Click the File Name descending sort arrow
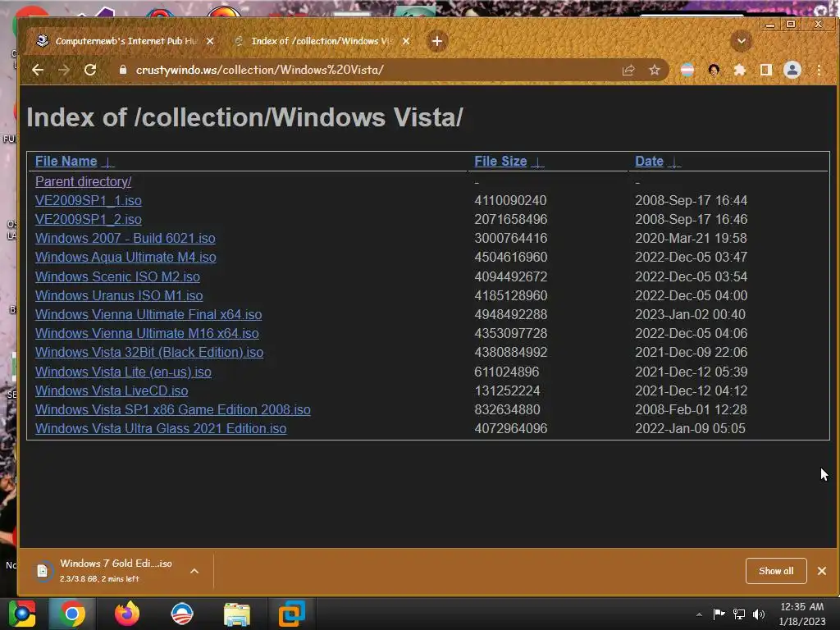The width and height of the screenshot is (840, 630). [107, 162]
